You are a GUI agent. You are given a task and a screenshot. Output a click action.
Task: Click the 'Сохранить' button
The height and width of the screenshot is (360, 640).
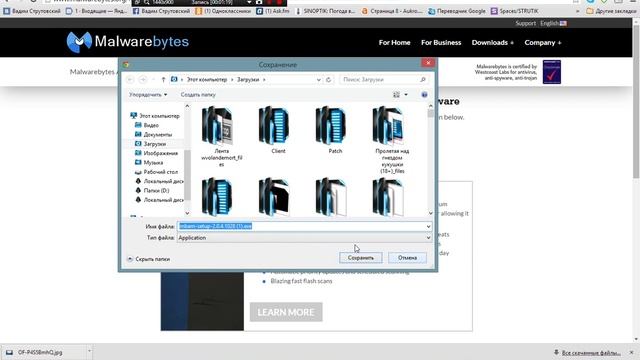pyautogui.click(x=360, y=258)
